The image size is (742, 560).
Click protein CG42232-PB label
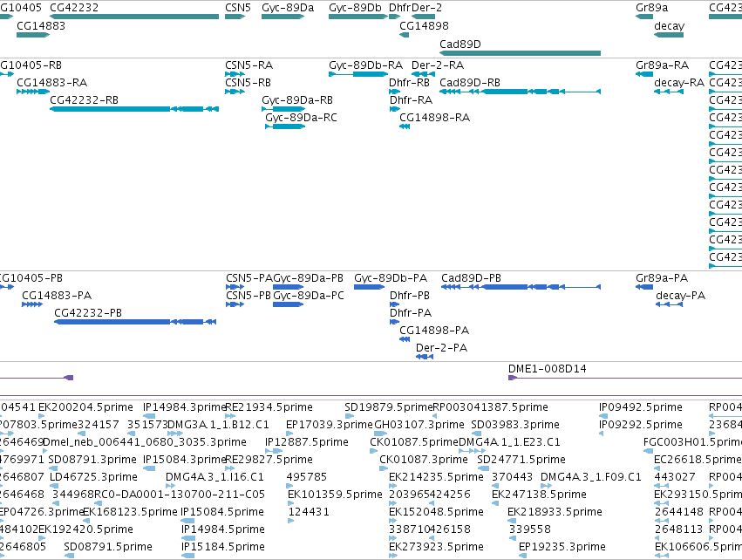pyautogui.click(x=88, y=313)
